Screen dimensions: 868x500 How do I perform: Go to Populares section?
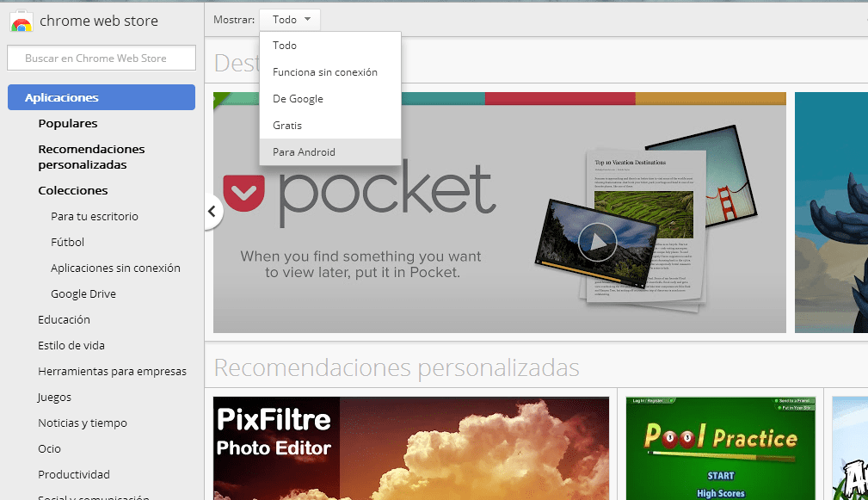pos(68,123)
